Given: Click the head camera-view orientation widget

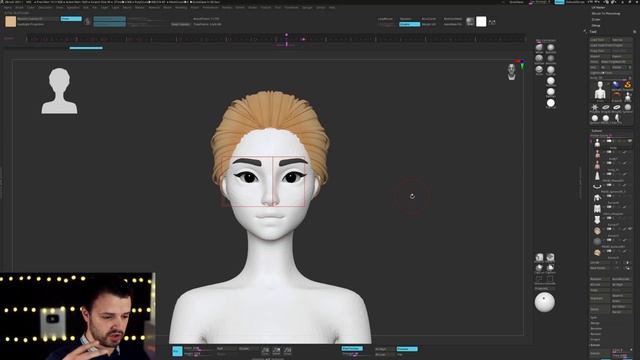Looking at the screenshot, I should coord(511,72).
